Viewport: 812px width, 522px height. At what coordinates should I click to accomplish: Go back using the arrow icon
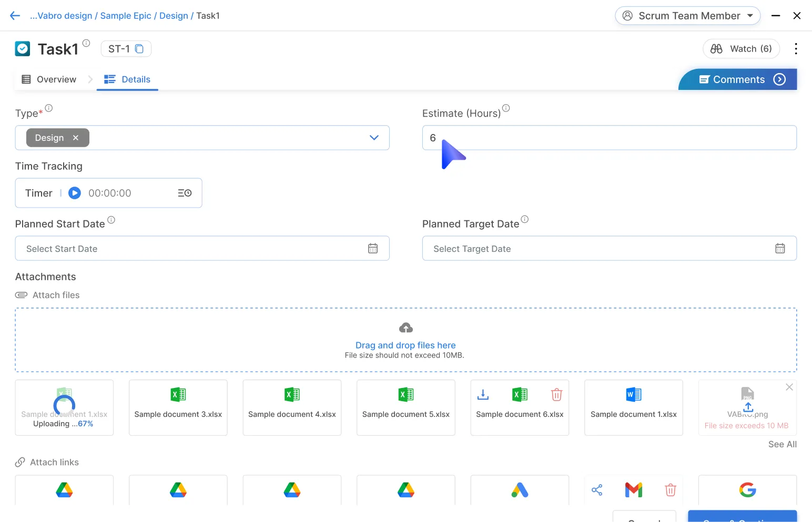tap(15, 16)
